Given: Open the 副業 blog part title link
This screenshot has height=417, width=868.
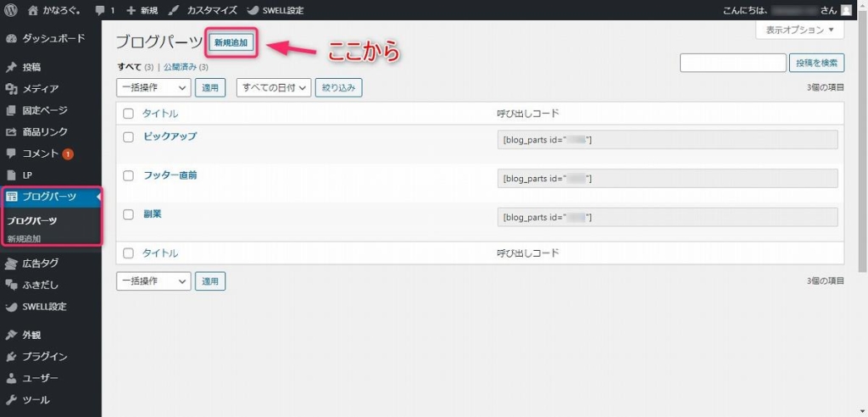Looking at the screenshot, I should coord(153,214).
